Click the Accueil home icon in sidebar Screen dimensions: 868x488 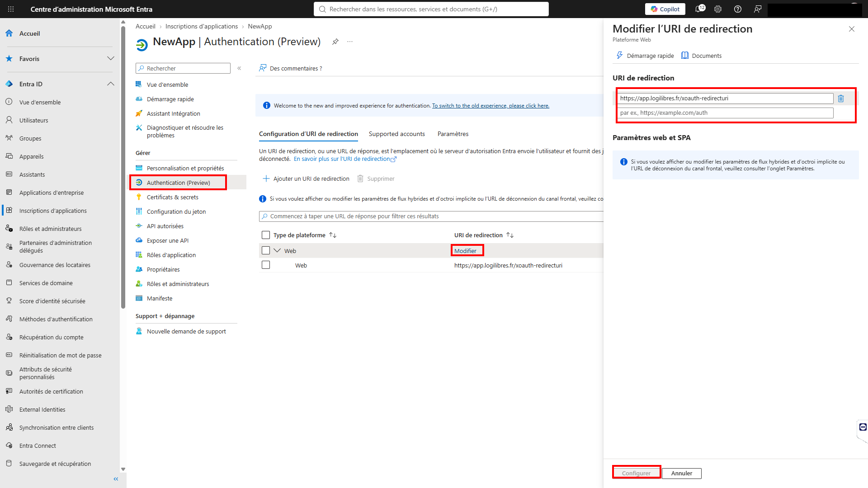[9, 33]
